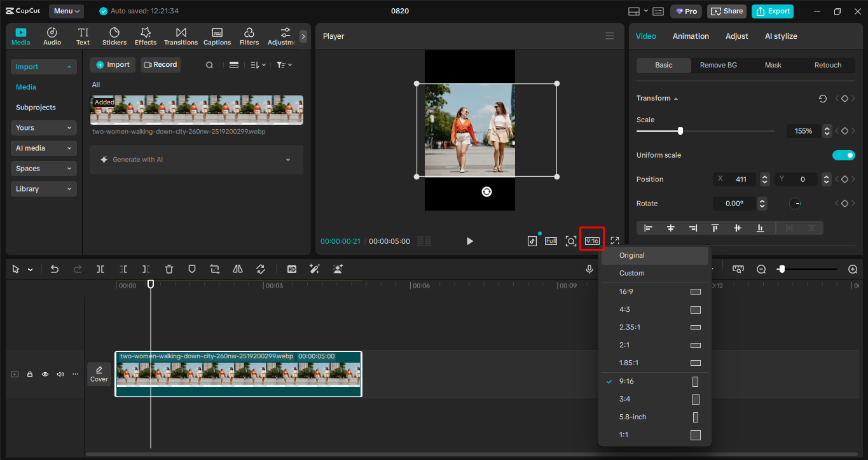868x460 pixels.
Task: Switch to the Animation tab
Action: click(691, 36)
